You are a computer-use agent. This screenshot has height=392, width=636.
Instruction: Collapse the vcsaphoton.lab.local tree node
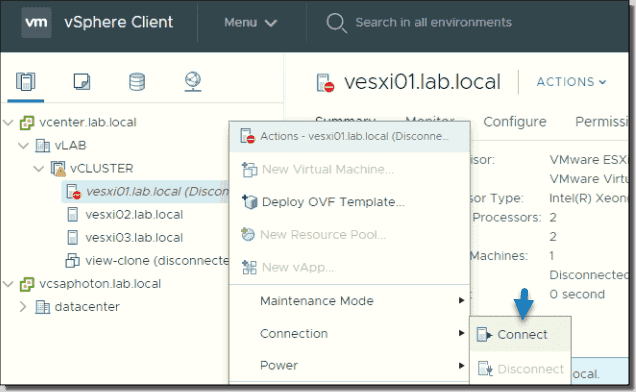point(8,284)
